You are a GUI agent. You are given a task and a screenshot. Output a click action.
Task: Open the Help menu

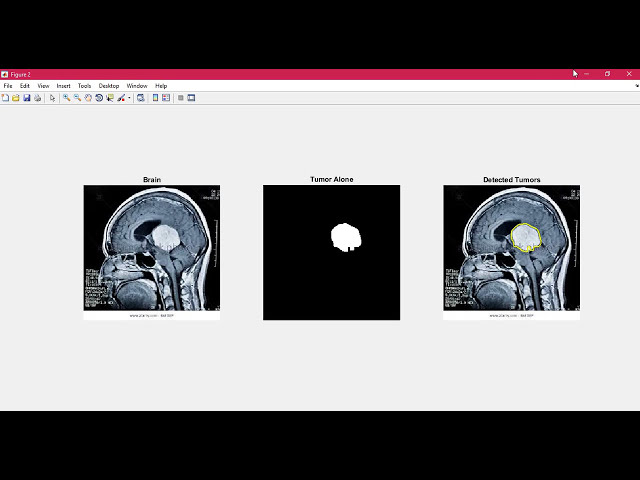(161, 86)
